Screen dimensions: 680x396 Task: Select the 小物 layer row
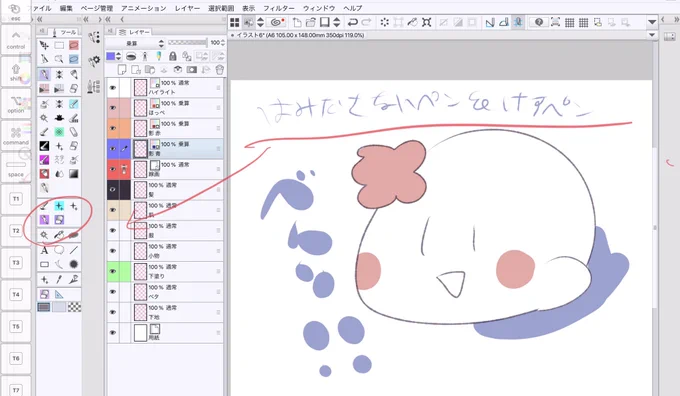[x=165, y=251]
